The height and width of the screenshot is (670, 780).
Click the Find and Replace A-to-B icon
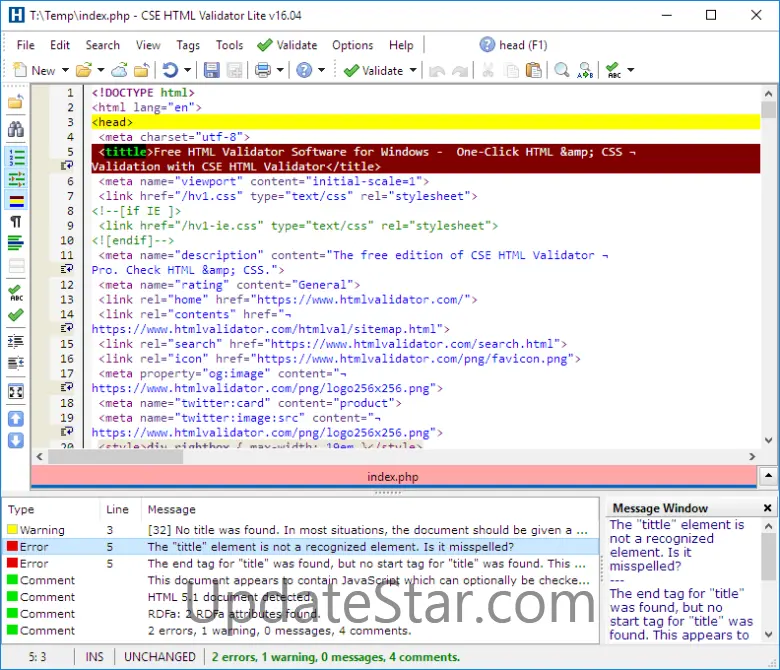585,70
